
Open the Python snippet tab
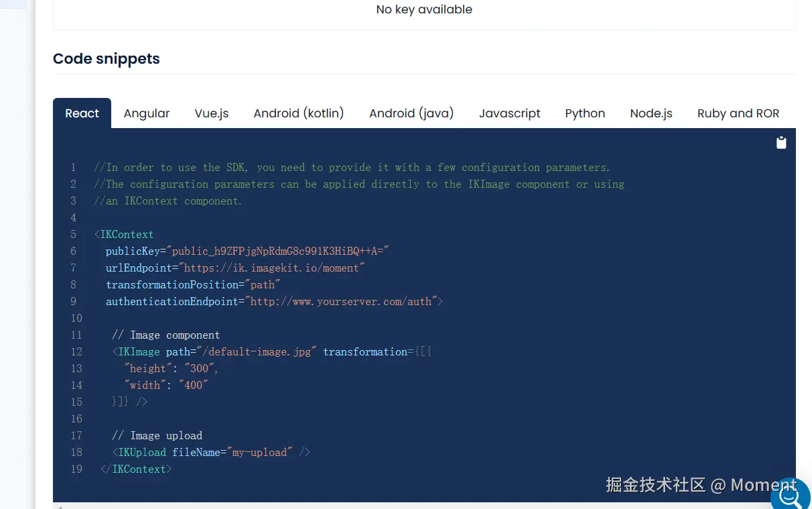tap(585, 113)
